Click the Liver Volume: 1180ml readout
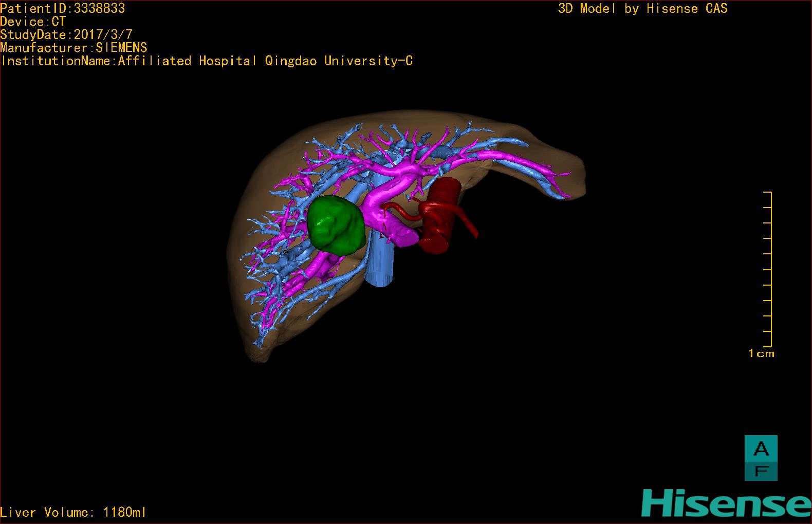Screen dimensions: 812x524 pyautogui.click(x=73, y=512)
